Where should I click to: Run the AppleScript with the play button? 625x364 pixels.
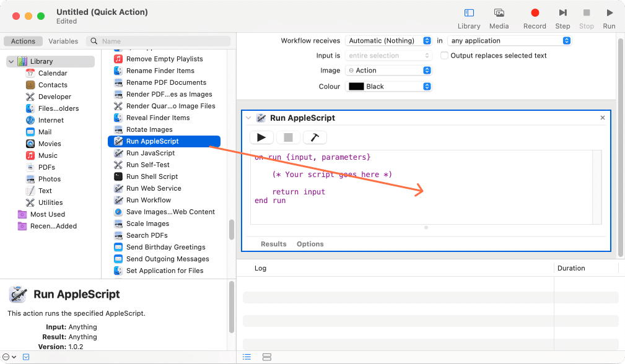tap(261, 137)
